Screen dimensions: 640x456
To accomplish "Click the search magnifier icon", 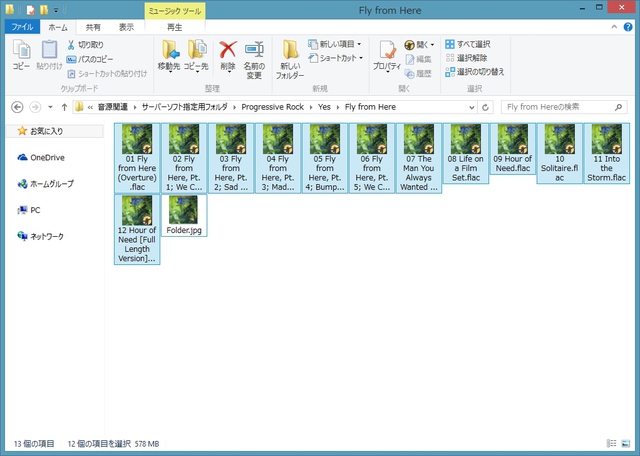I will [618, 107].
